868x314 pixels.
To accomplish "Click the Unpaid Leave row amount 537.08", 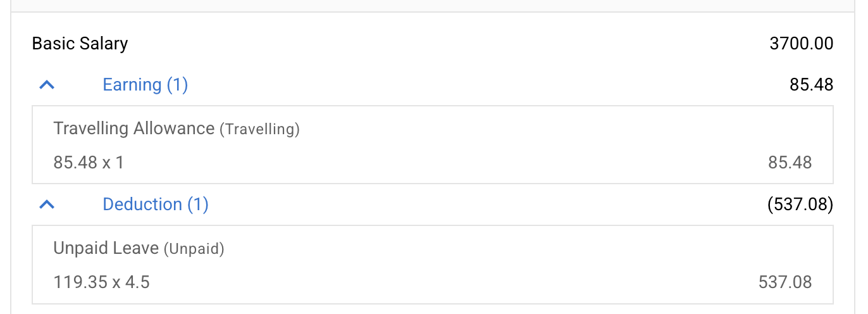I will pyautogui.click(x=784, y=282).
